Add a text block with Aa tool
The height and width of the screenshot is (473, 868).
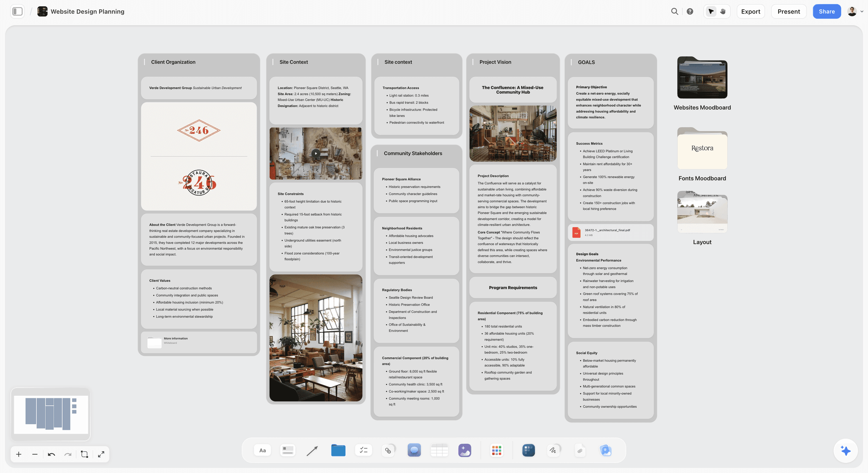point(263,450)
